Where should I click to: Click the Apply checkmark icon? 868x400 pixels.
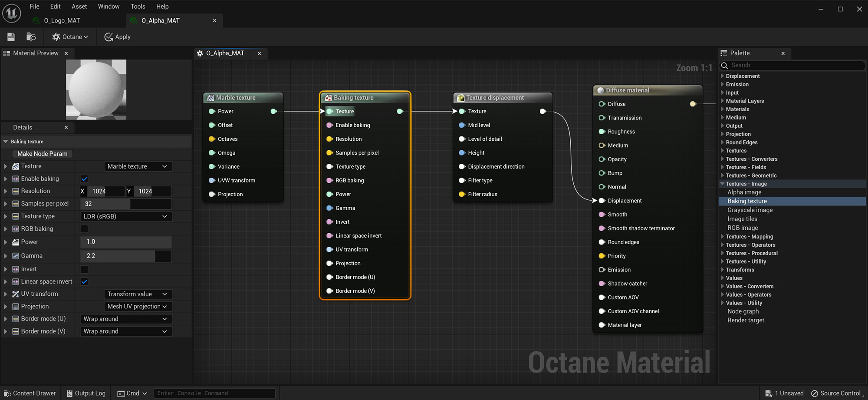tap(108, 37)
